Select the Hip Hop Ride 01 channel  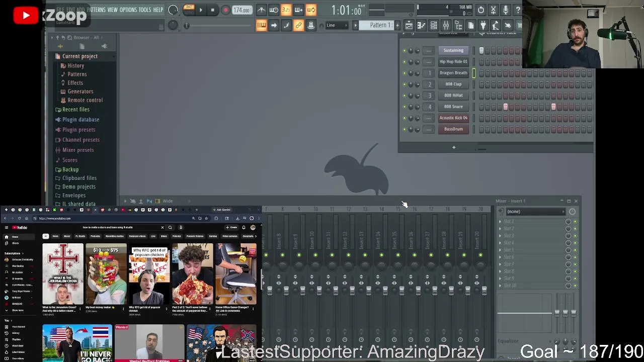(453, 61)
